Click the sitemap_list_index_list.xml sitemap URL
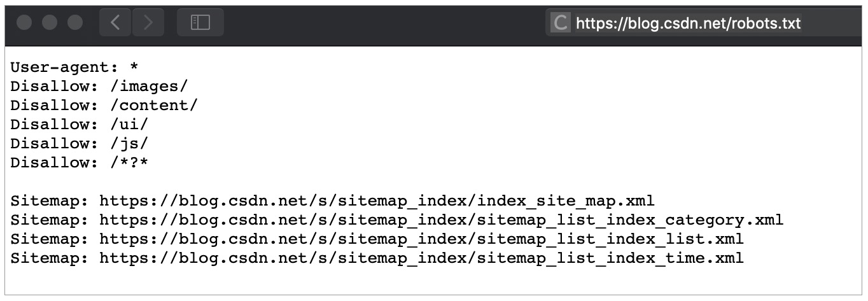868x301 pixels. point(421,239)
